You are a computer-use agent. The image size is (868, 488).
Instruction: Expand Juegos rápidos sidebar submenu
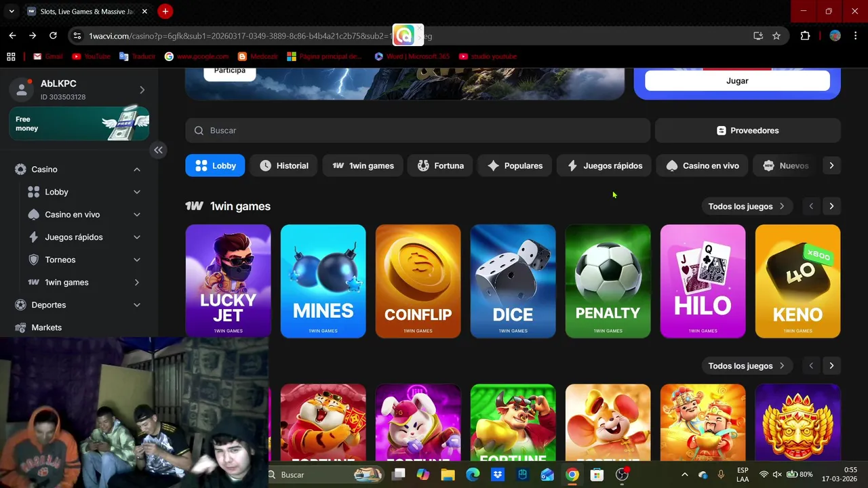[x=137, y=237]
